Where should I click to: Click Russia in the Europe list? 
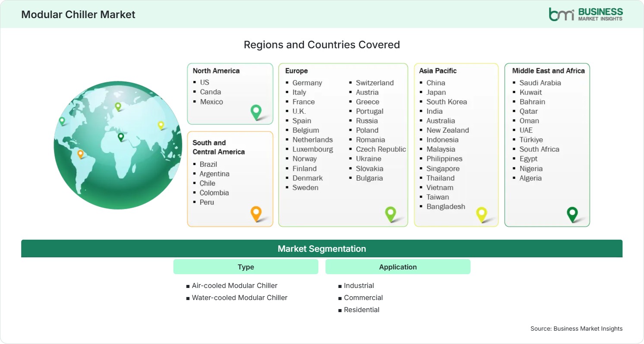coord(367,121)
